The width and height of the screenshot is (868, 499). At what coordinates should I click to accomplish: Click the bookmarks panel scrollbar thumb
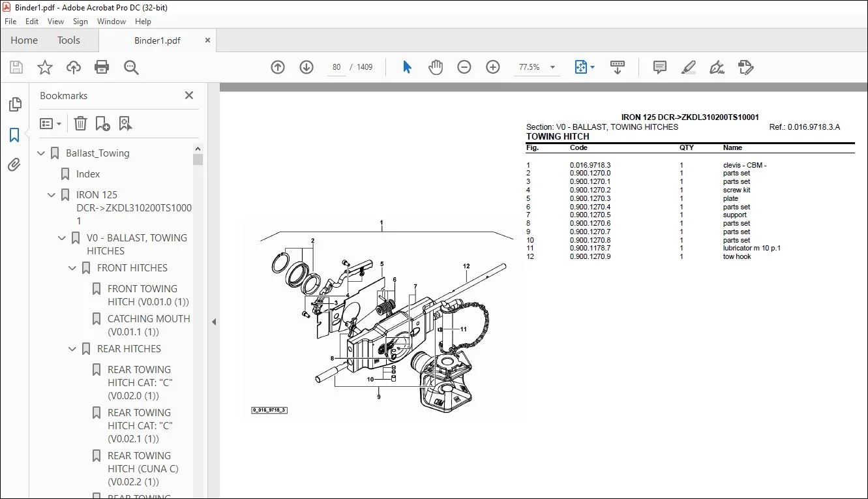198,159
